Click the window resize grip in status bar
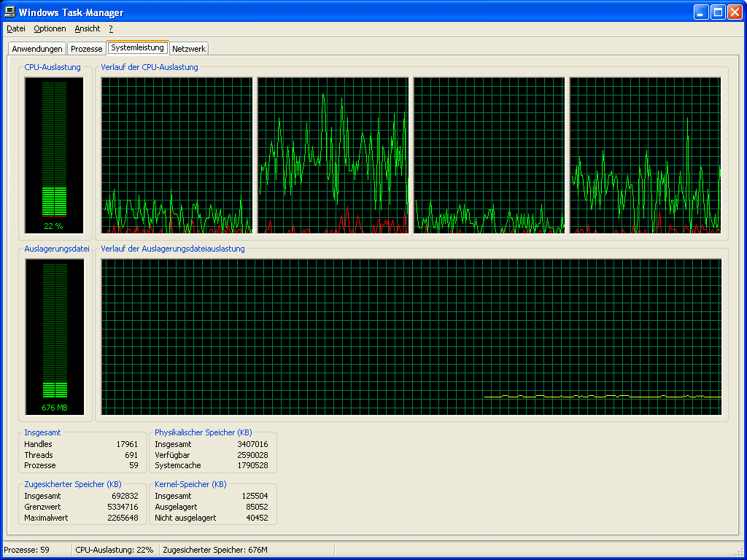The width and height of the screenshot is (747, 560). point(739,551)
